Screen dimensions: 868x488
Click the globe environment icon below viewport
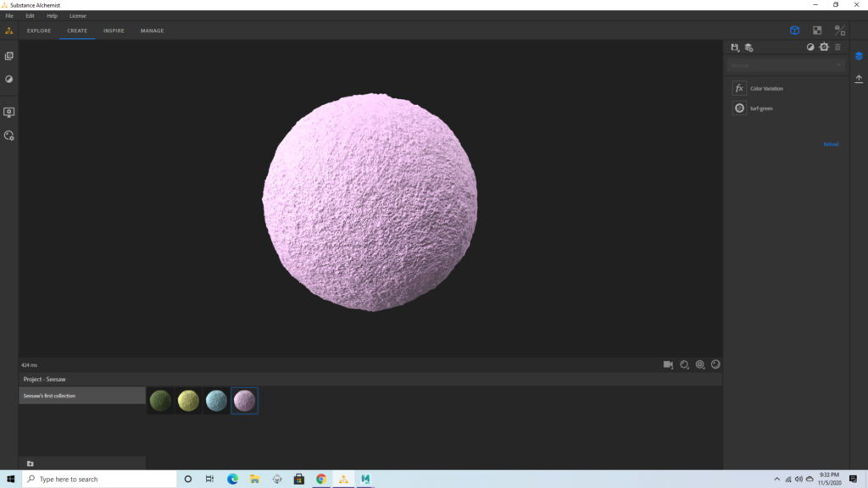(700, 364)
